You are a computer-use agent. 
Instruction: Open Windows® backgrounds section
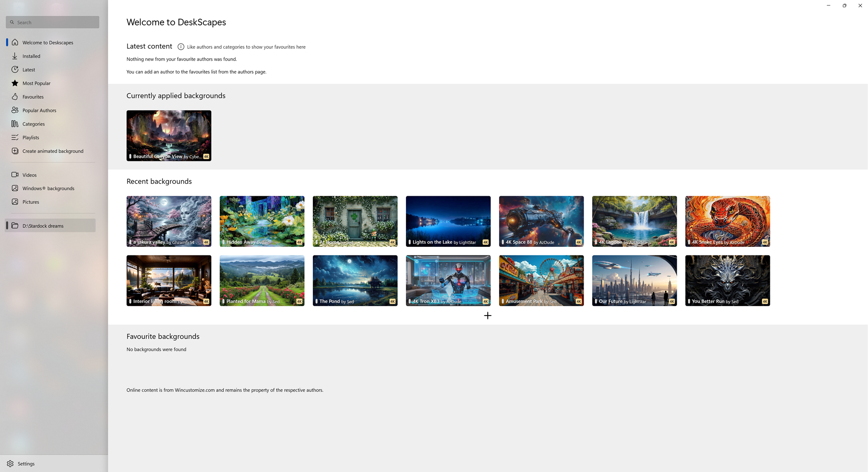[48, 189]
